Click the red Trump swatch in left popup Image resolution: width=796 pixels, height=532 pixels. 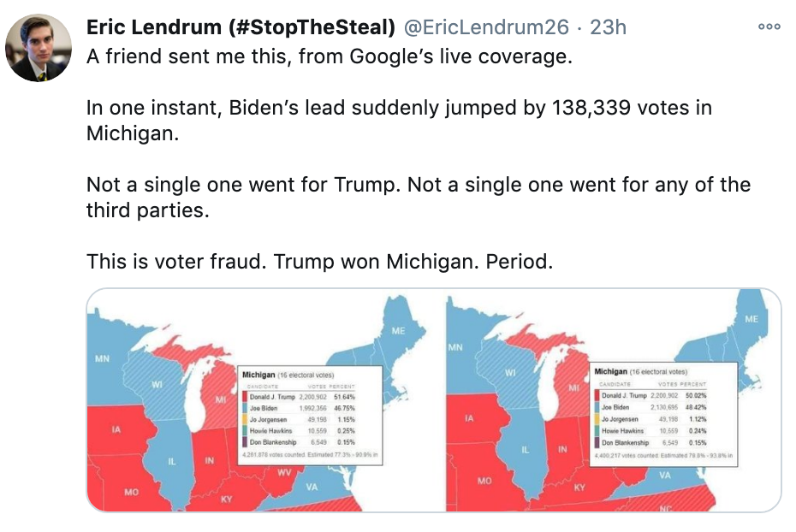coord(245,397)
